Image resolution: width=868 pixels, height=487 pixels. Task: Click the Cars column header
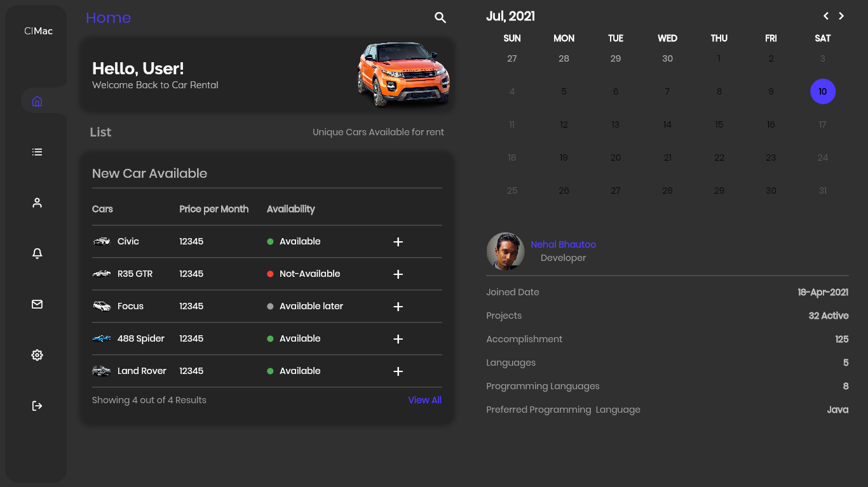[102, 209]
